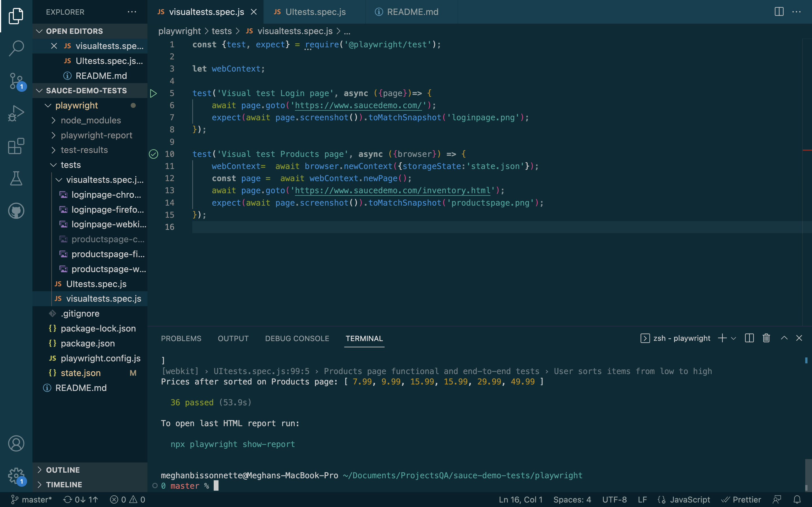This screenshot has width=812, height=507.
Task: Open the Source Control view
Action: pos(16,81)
